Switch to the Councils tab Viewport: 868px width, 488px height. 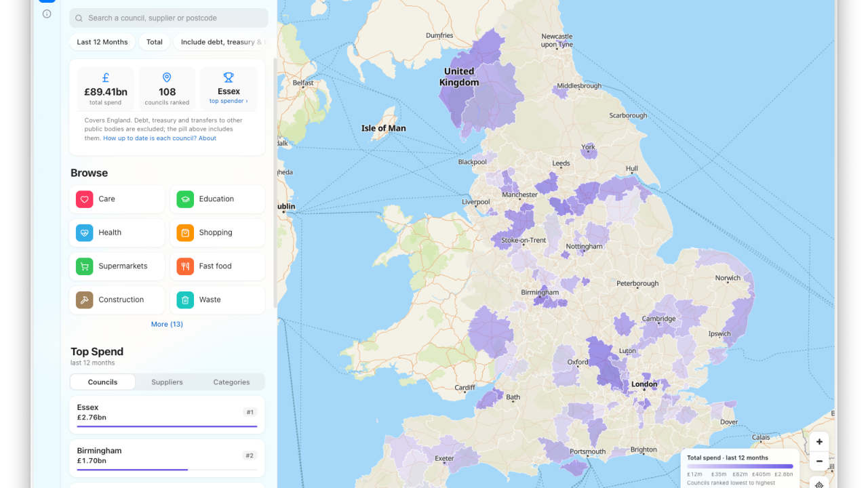(102, 382)
